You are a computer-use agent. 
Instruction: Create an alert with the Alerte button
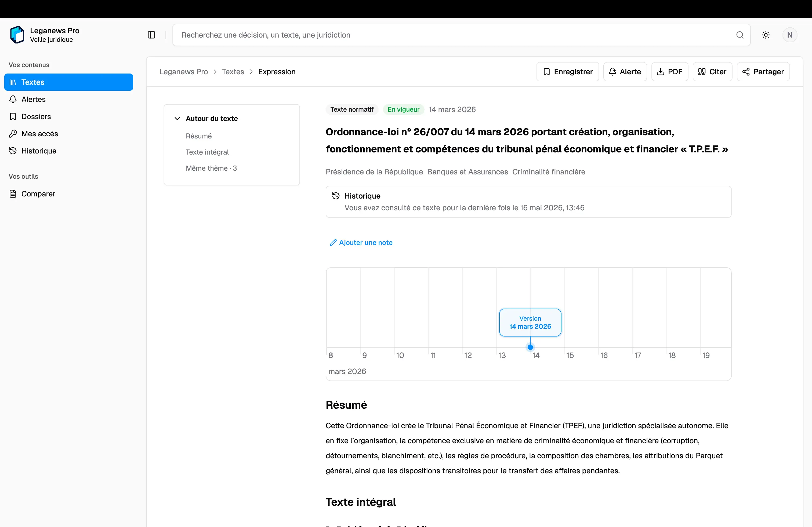tap(625, 72)
